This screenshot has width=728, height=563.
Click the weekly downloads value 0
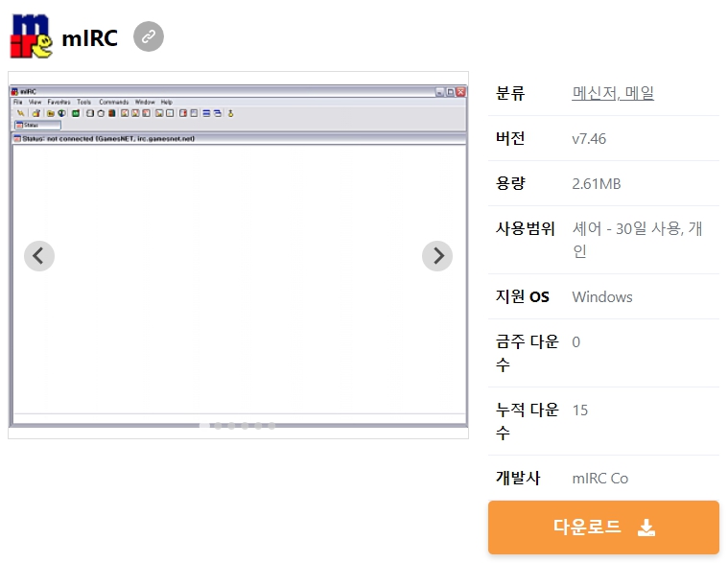pyautogui.click(x=576, y=342)
